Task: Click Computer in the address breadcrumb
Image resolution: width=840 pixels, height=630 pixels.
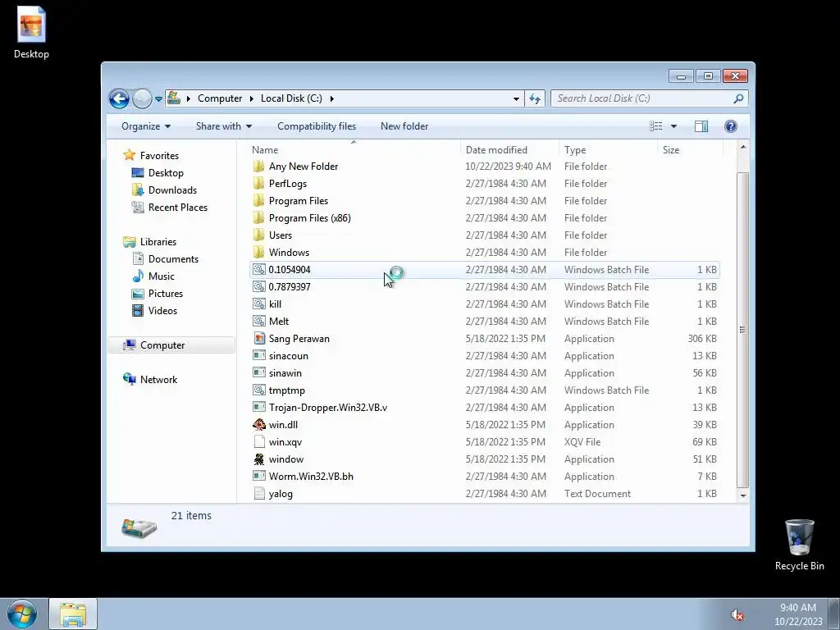Action: coord(220,98)
